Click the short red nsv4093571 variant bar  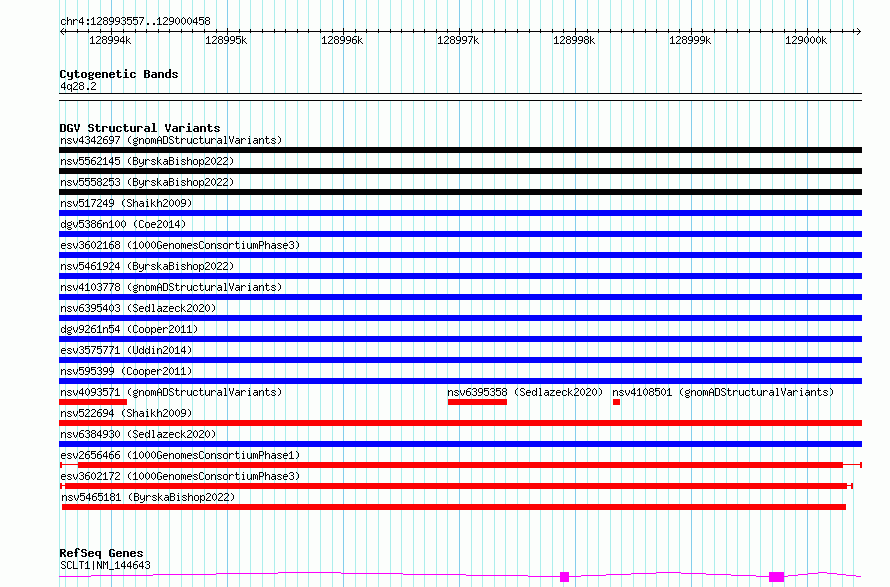click(93, 402)
